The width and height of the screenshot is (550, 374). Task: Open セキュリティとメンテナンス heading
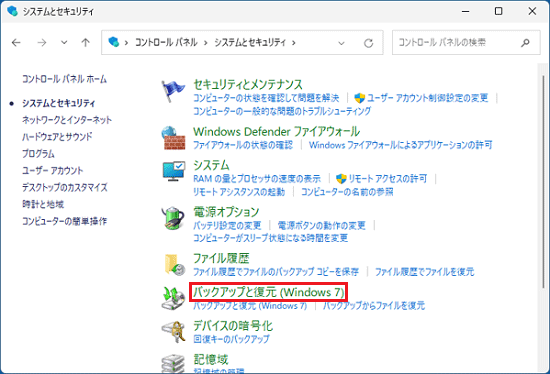(x=248, y=85)
